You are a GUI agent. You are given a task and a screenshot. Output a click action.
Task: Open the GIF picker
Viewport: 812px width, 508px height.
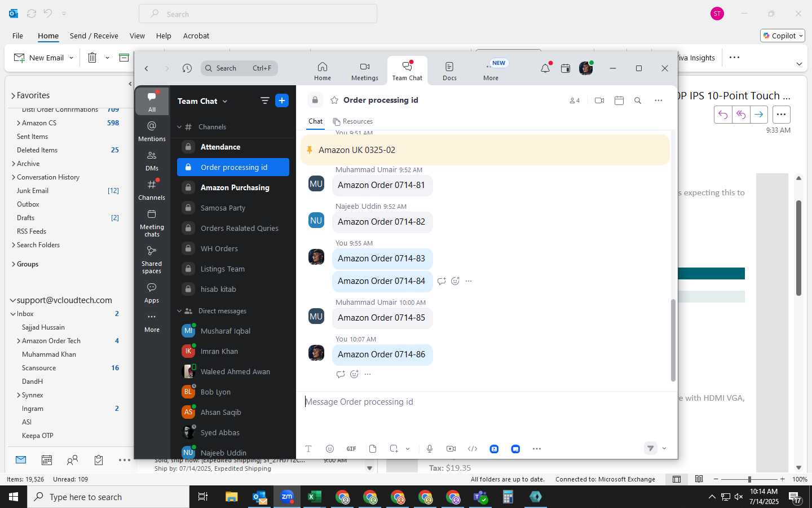coord(351,449)
